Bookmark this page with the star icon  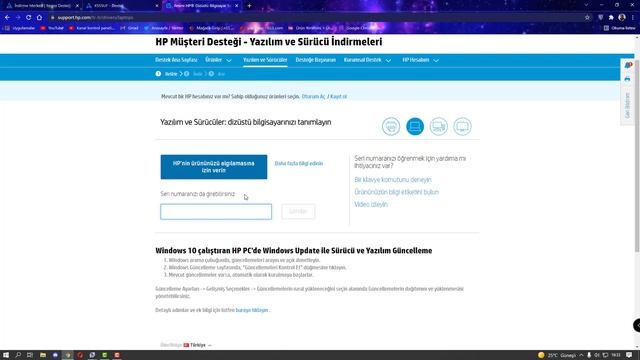[x=587, y=18]
